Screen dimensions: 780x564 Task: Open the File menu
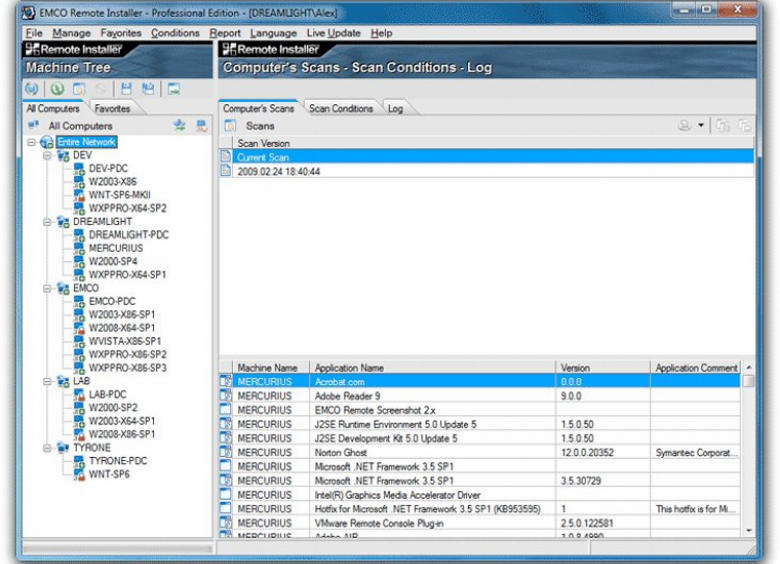click(x=34, y=33)
